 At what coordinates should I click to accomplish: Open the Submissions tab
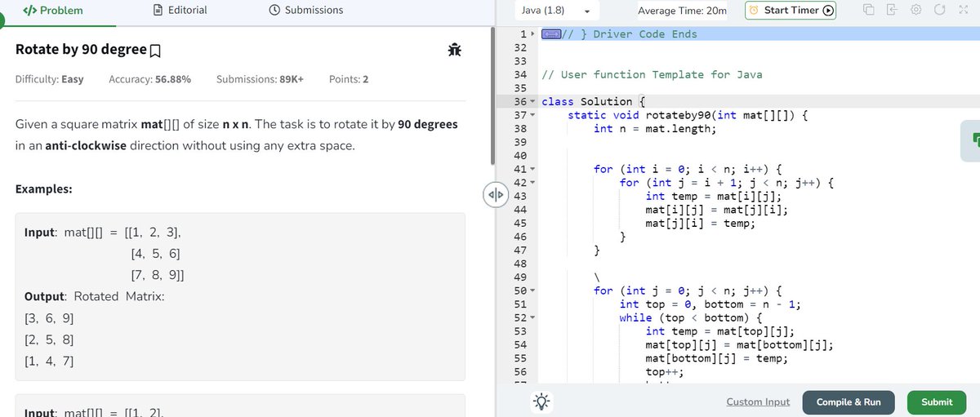click(306, 11)
